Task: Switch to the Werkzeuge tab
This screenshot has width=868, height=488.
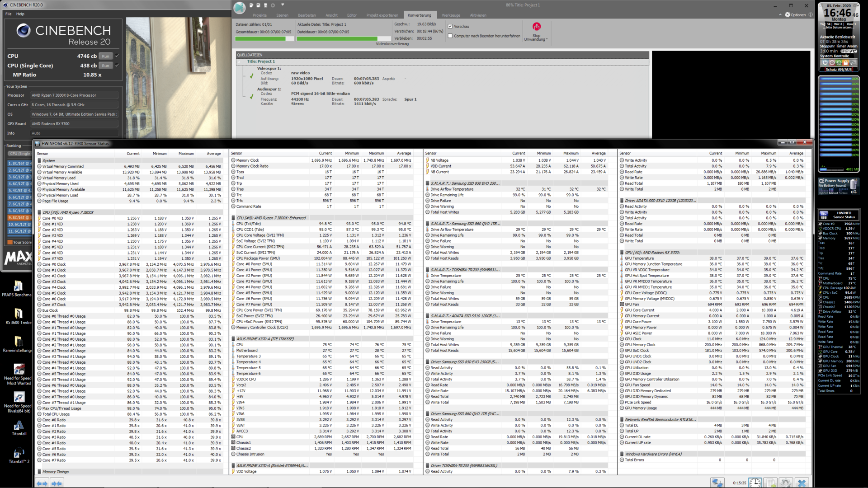Action: click(x=451, y=15)
